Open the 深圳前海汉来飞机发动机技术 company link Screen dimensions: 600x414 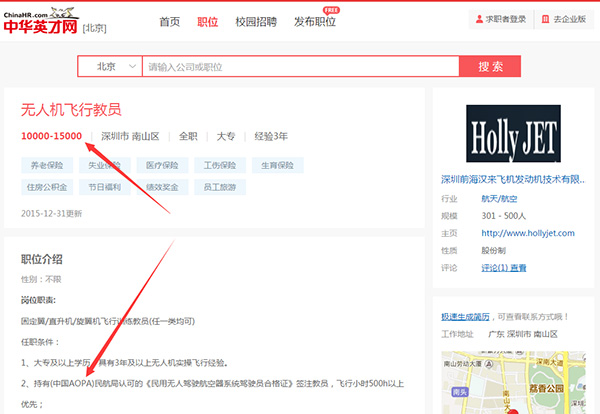coord(513,179)
